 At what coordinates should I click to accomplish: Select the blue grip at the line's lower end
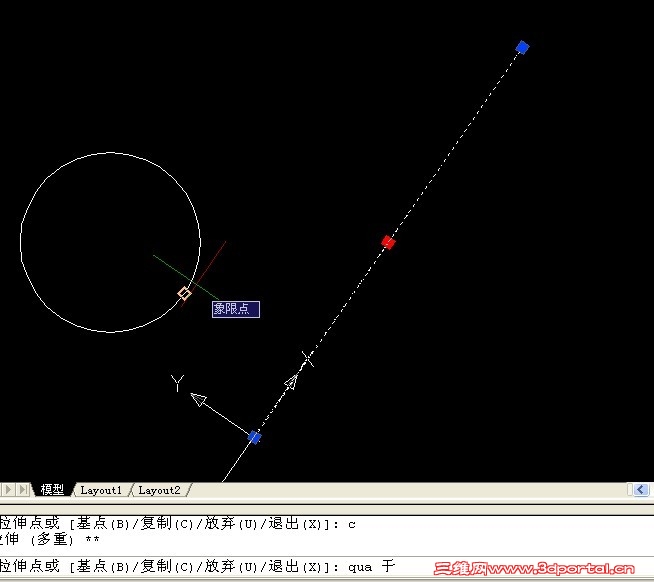(x=254, y=437)
